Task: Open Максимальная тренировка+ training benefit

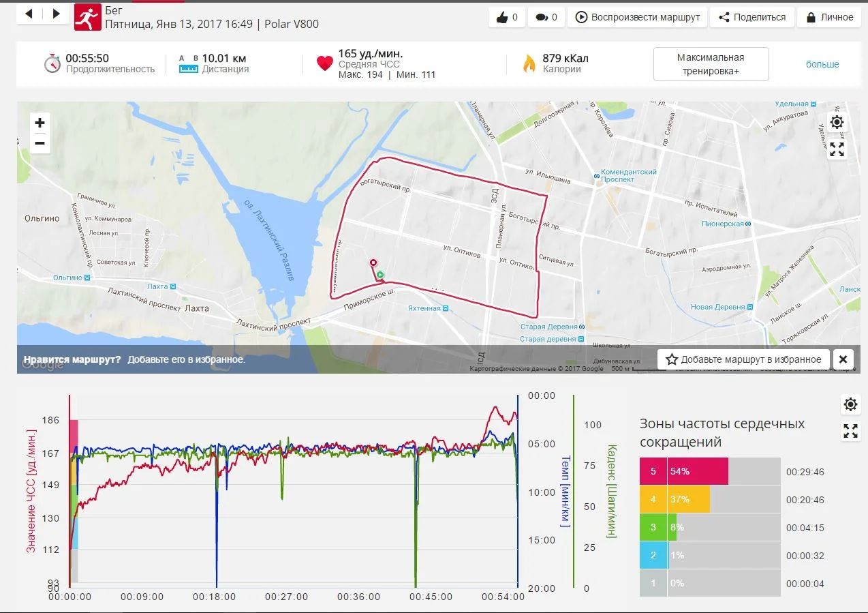Action: 711,64
